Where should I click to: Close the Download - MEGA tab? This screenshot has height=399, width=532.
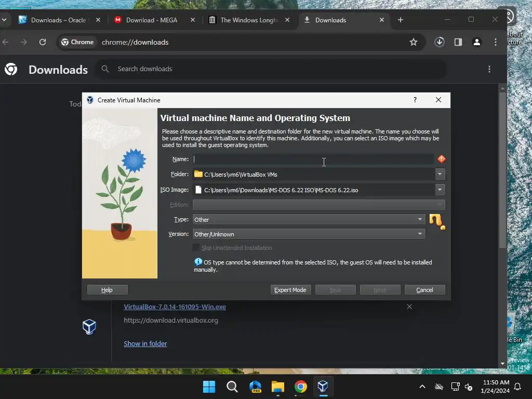point(193,20)
